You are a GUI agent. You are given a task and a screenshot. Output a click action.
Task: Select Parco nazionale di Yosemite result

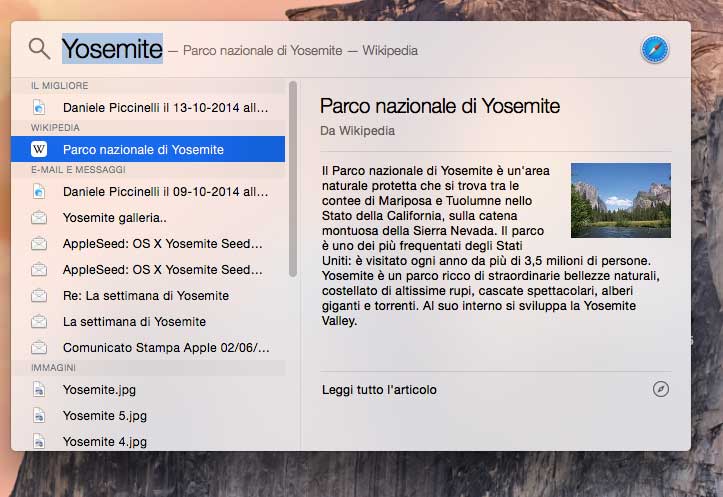click(143, 149)
